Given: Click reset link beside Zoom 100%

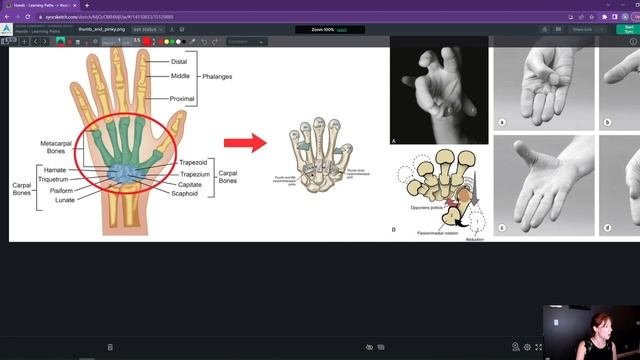Looking at the screenshot, I should [342, 30].
